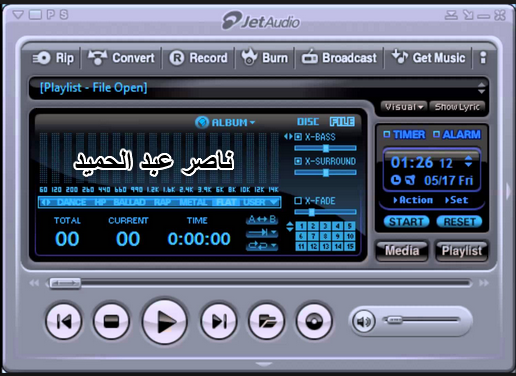Toggle the X-SURROUND checkbox
Viewport: 516px width, 376px height.
298,161
